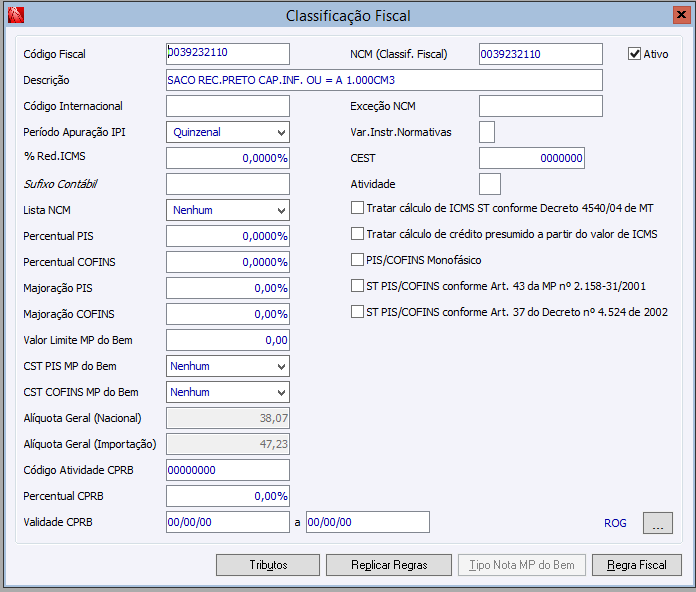
Task: Click the Exceção NCM field
Action: pos(540,106)
